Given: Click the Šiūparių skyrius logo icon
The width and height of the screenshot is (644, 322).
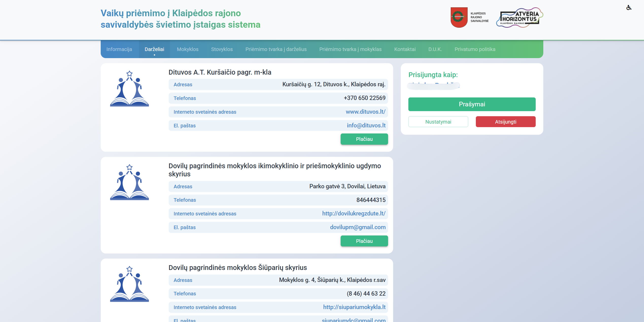Looking at the screenshot, I should [129, 284].
